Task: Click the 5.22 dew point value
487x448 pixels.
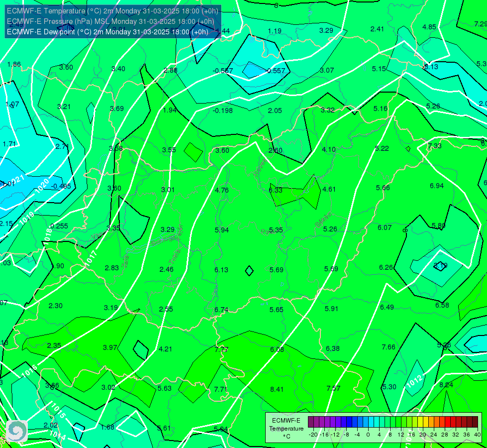Action: coord(382,149)
